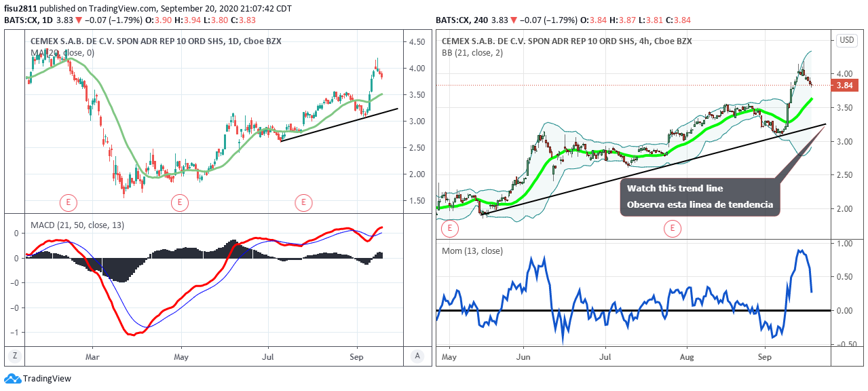The width and height of the screenshot is (868, 391).
Task: Select the 'Watch this trend line' callout
Action: (x=699, y=197)
